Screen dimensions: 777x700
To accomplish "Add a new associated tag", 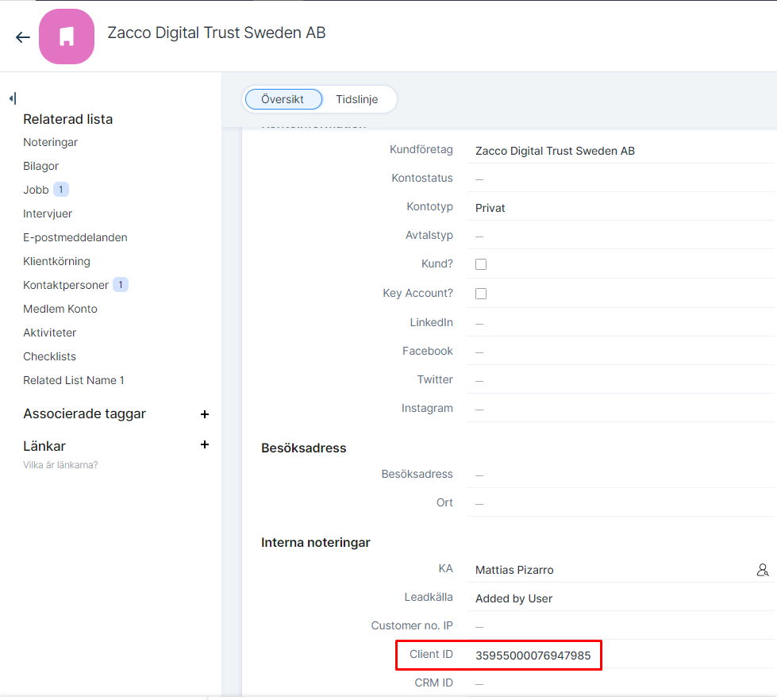I will pyautogui.click(x=205, y=414).
